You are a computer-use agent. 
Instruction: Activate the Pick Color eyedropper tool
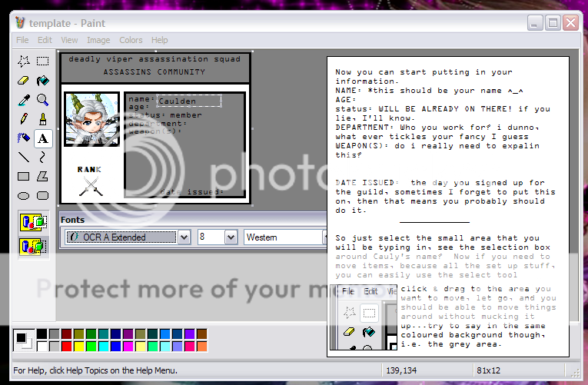[24, 100]
